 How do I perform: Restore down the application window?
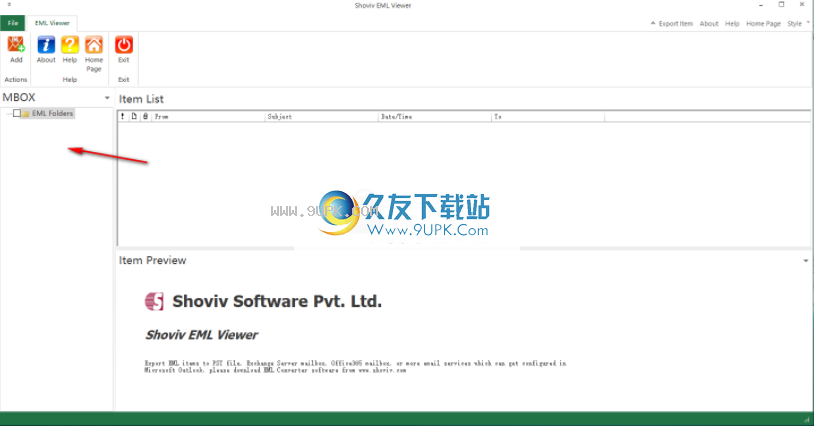tap(781, 5)
